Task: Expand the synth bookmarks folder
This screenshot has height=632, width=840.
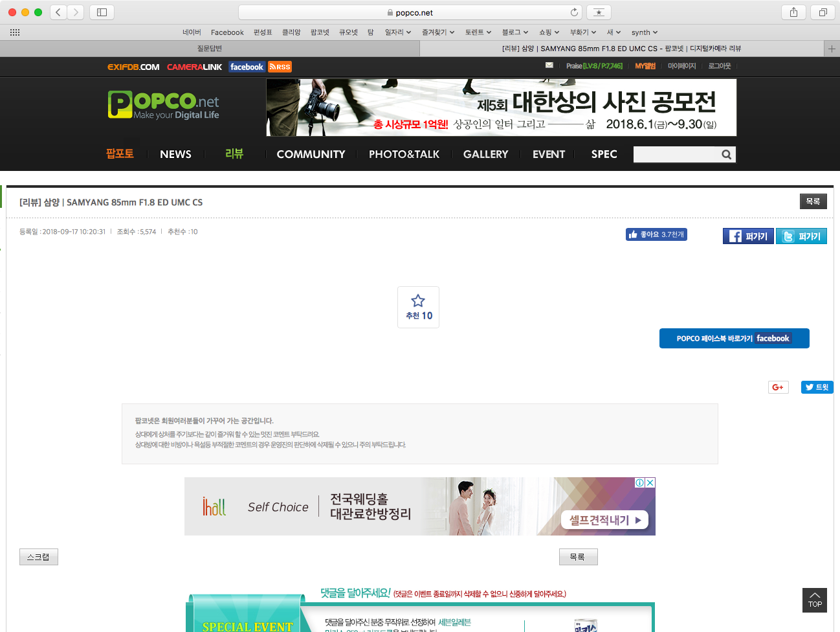Action: tap(645, 32)
